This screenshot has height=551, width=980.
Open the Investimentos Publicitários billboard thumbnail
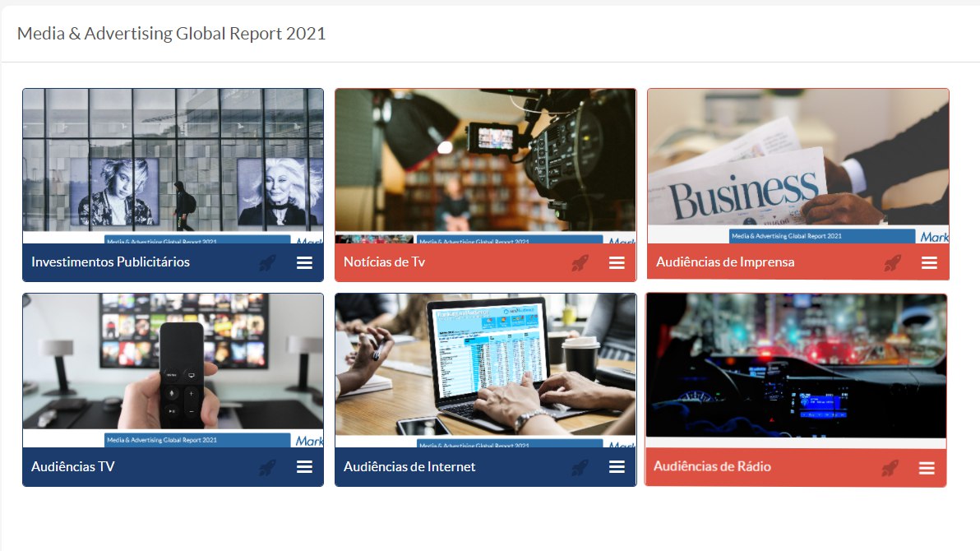click(x=173, y=164)
